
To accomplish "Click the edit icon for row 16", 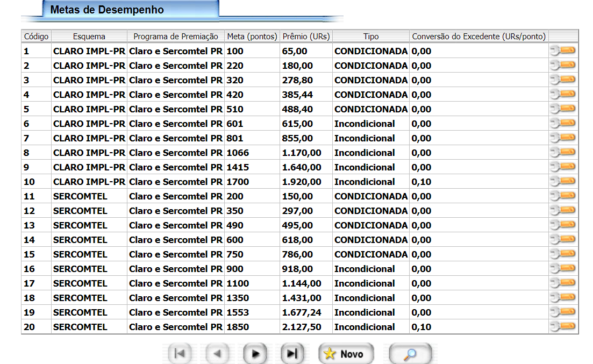I will [563, 268].
